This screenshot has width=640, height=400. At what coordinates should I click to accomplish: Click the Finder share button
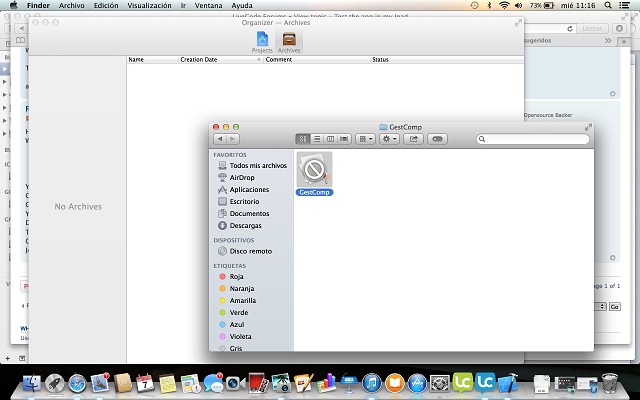414,139
